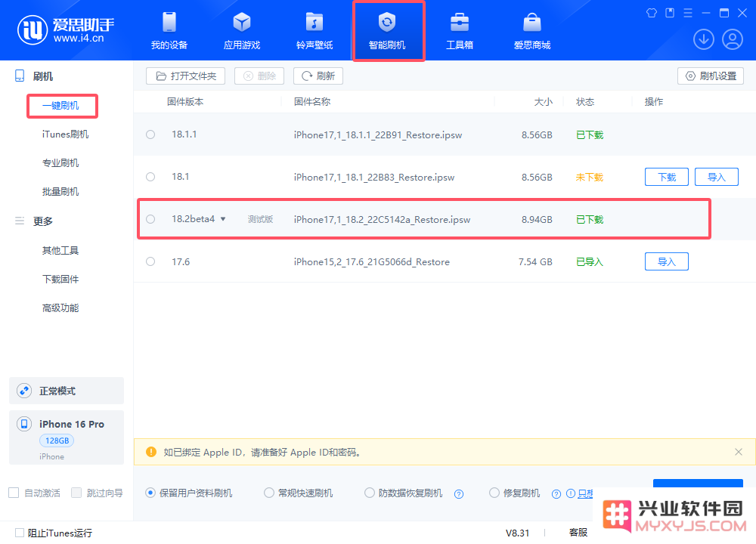756x544 pixels.
Task: Click the 更多 list icon in sidebar
Action: (x=20, y=221)
